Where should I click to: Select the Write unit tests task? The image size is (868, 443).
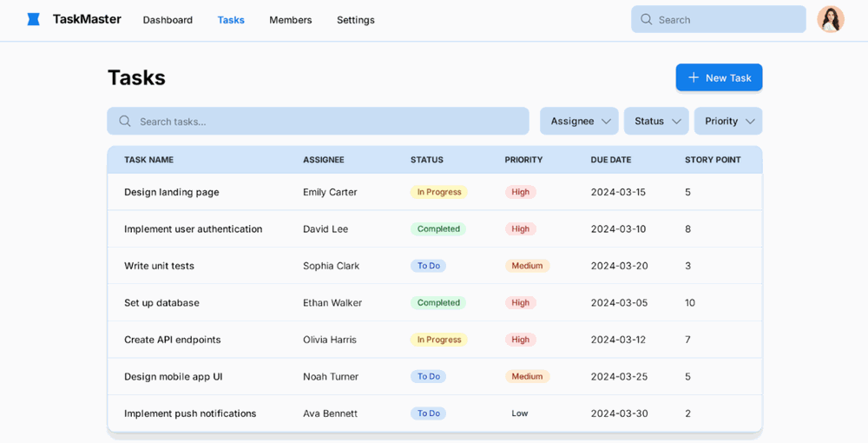pyautogui.click(x=160, y=266)
